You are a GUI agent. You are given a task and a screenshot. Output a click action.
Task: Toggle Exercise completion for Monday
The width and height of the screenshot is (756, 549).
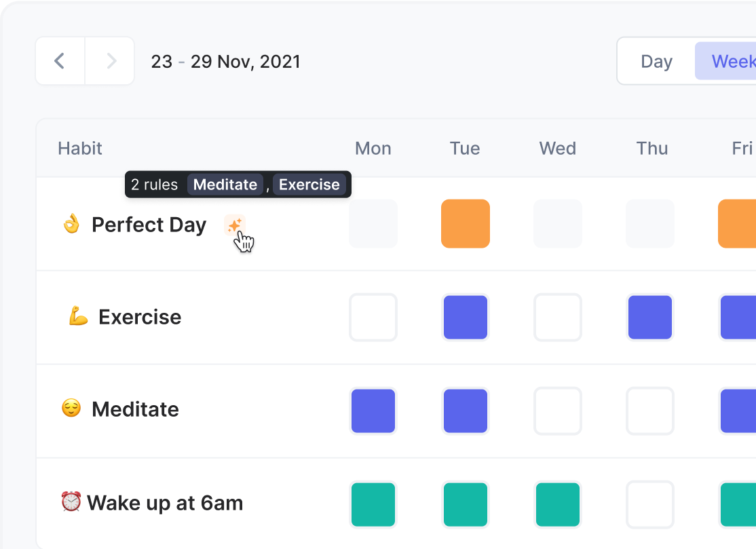point(373,317)
